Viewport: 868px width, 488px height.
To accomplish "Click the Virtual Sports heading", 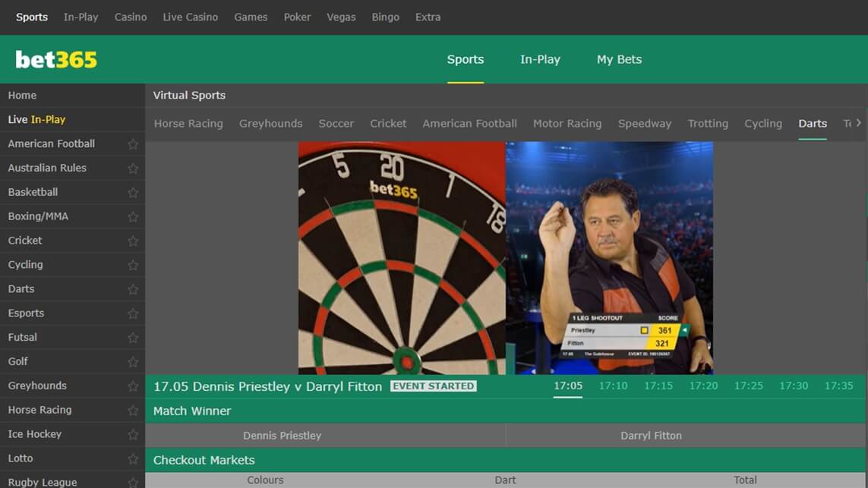I will (189, 95).
